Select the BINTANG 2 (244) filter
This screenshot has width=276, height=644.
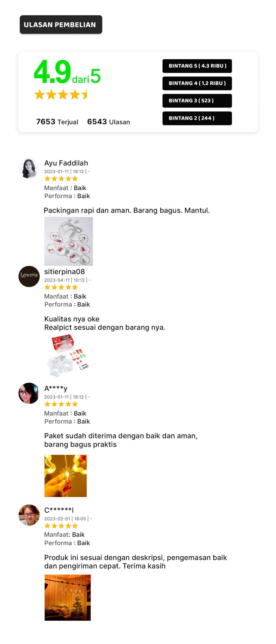pyautogui.click(x=197, y=118)
